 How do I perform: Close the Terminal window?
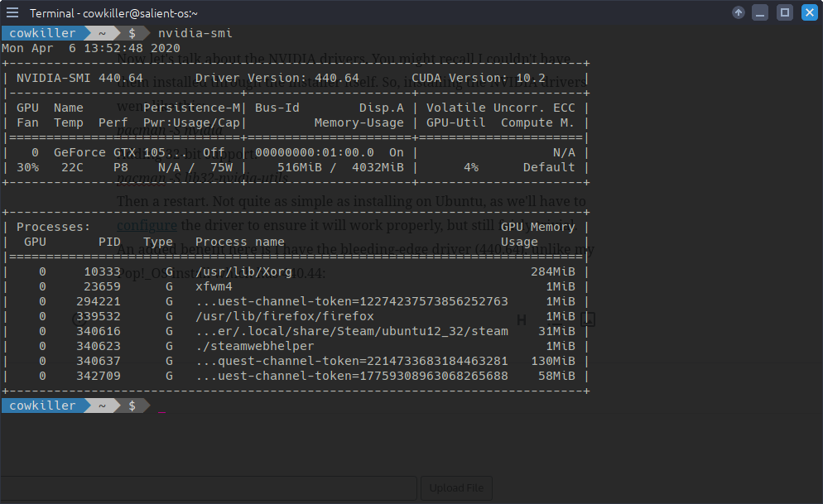(808, 12)
